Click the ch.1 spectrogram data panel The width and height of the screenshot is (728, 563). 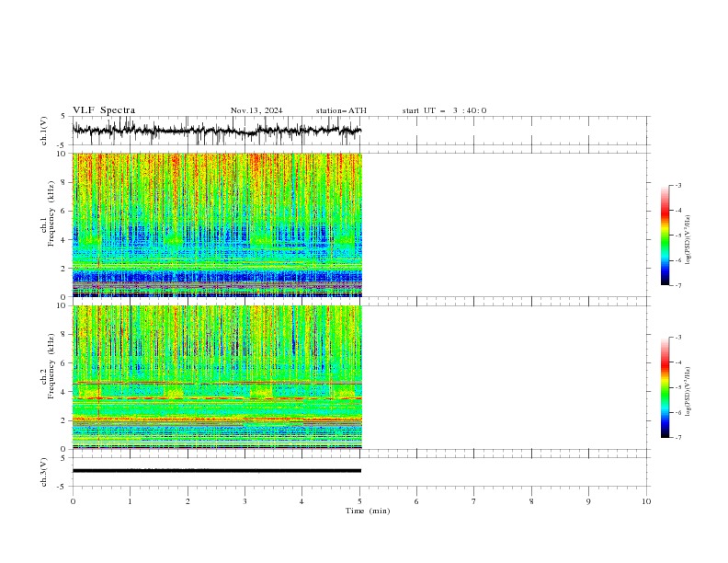(x=217, y=224)
